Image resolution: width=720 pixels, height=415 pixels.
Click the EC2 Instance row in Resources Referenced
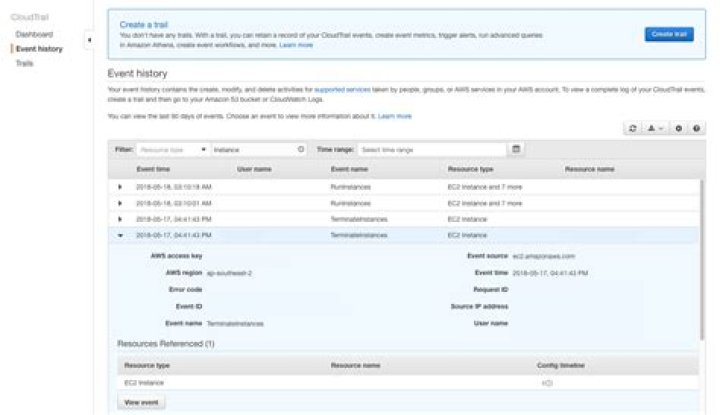(408, 383)
